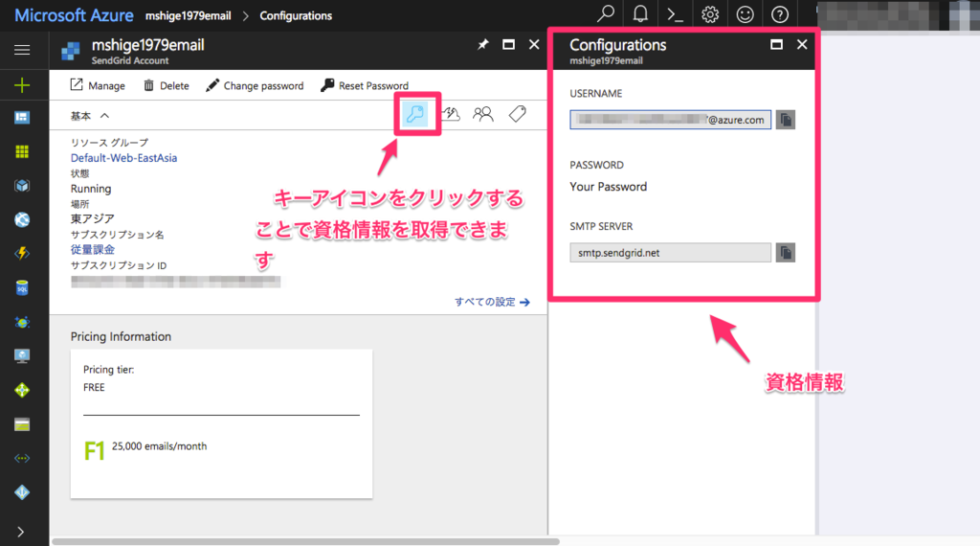Open the Dashboard icon in the sidebar
Image resolution: width=980 pixels, height=546 pixels.
pos(22,118)
